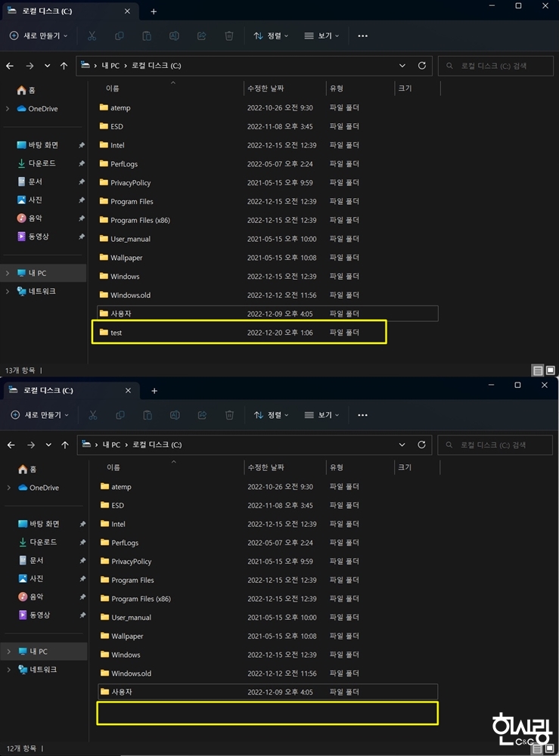
Task: Click Copy icon in top Explorer window toolbar
Action: [x=119, y=36]
